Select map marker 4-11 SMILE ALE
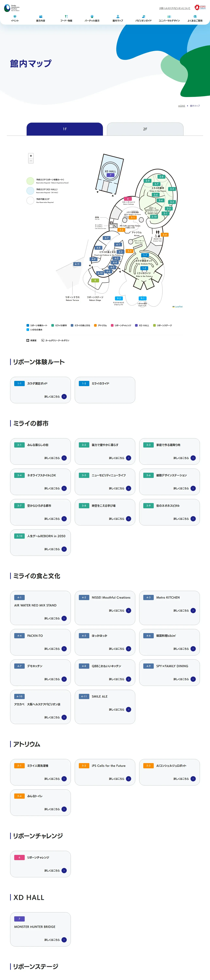 point(77,264)
